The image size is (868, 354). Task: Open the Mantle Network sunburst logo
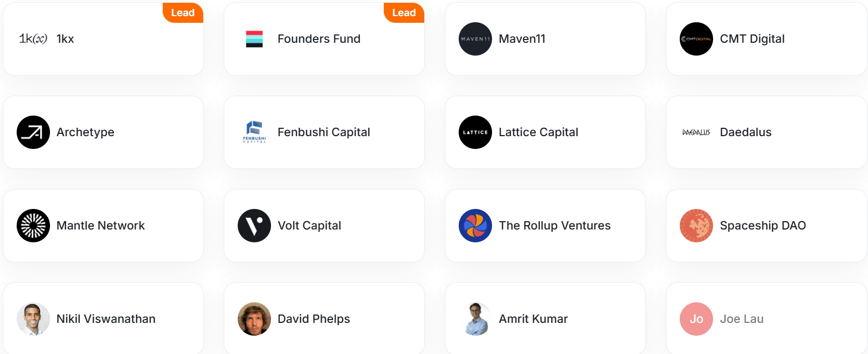click(x=33, y=226)
